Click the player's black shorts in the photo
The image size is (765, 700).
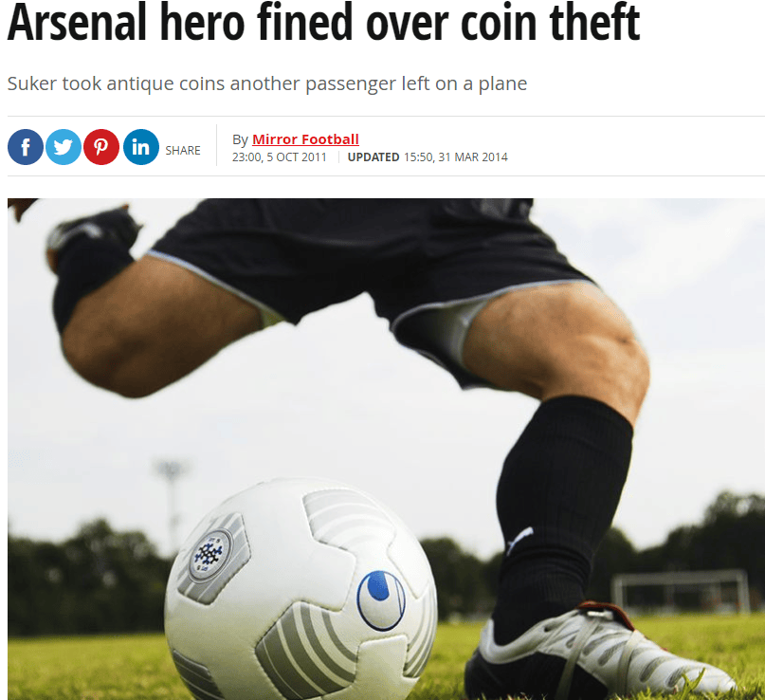[369, 271]
